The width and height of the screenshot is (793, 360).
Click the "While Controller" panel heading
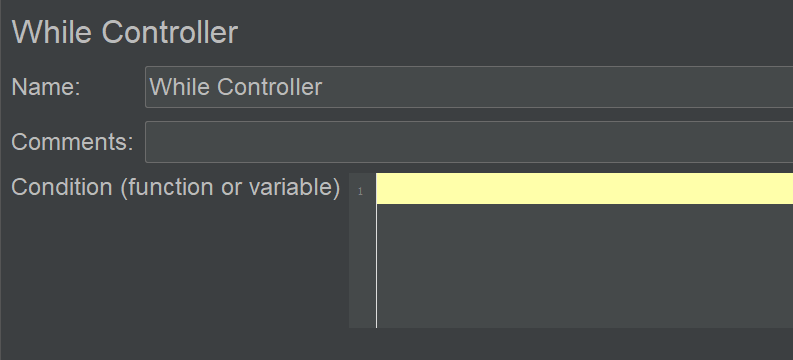[124, 32]
